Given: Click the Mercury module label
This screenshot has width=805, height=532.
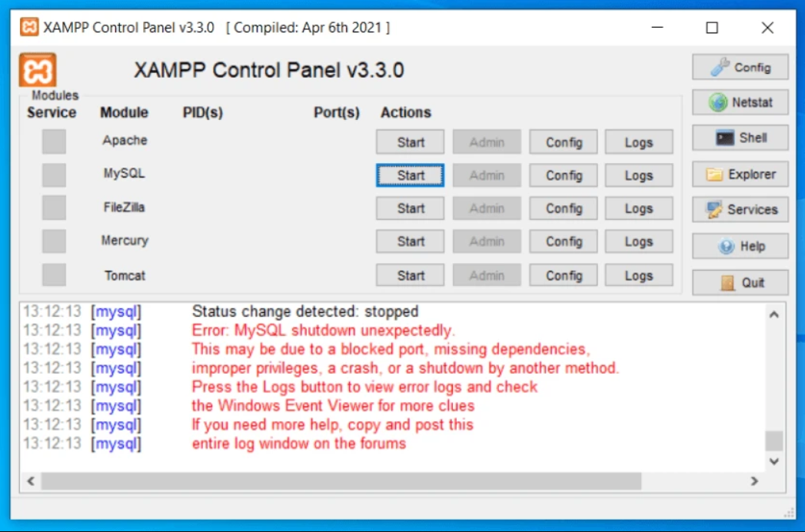Looking at the screenshot, I should click(x=125, y=241).
